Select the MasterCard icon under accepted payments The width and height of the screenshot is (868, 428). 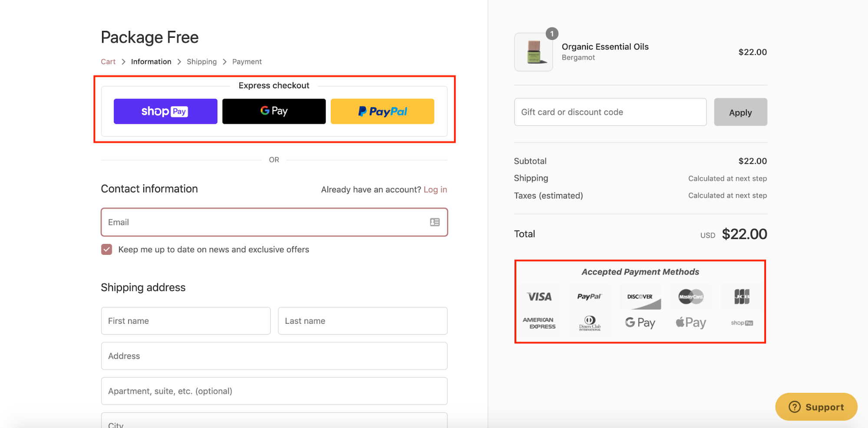click(x=690, y=296)
